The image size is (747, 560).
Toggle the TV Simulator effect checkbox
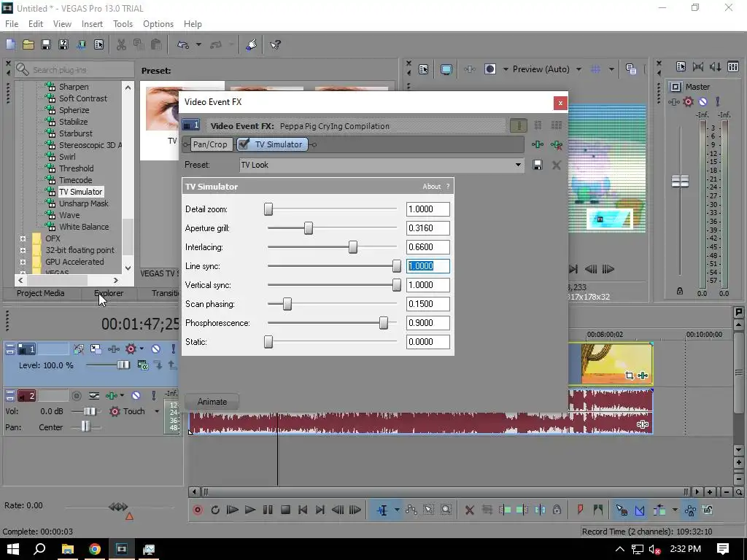[x=244, y=144]
